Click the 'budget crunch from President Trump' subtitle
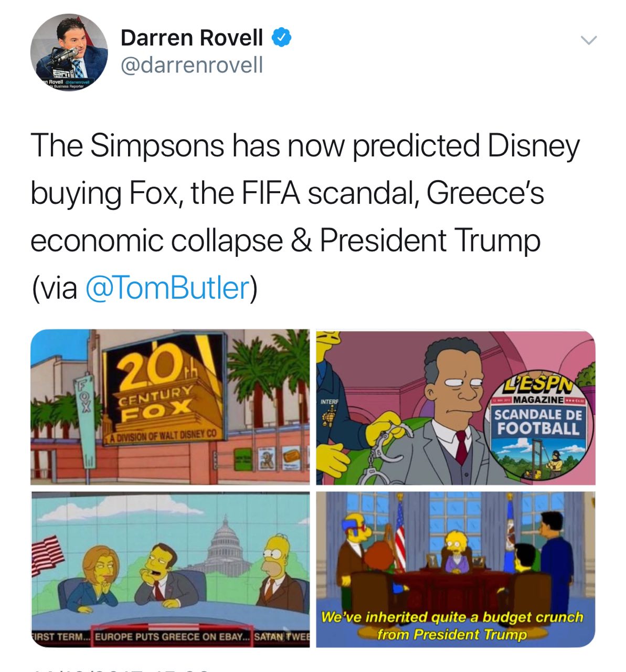 [x=452, y=625]
